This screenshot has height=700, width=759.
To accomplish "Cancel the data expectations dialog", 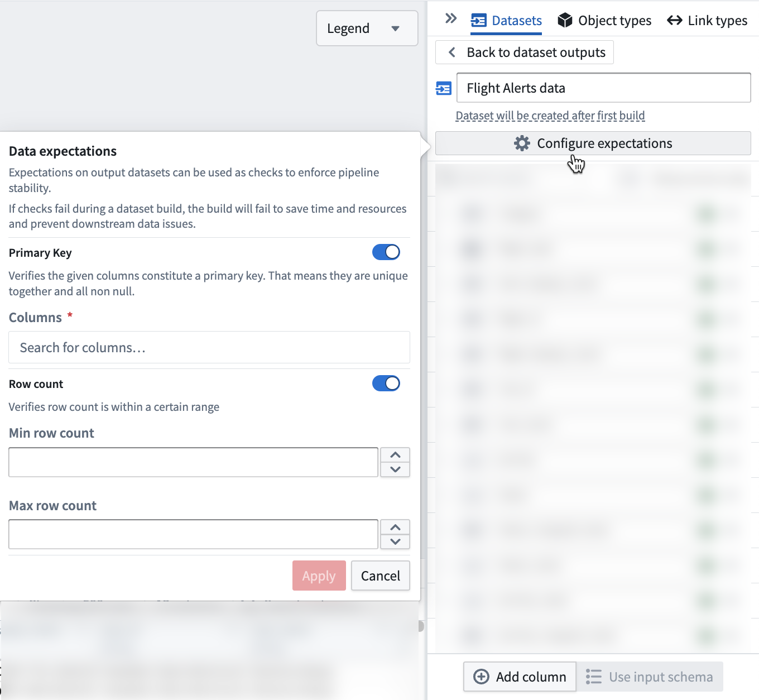I will (381, 576).
